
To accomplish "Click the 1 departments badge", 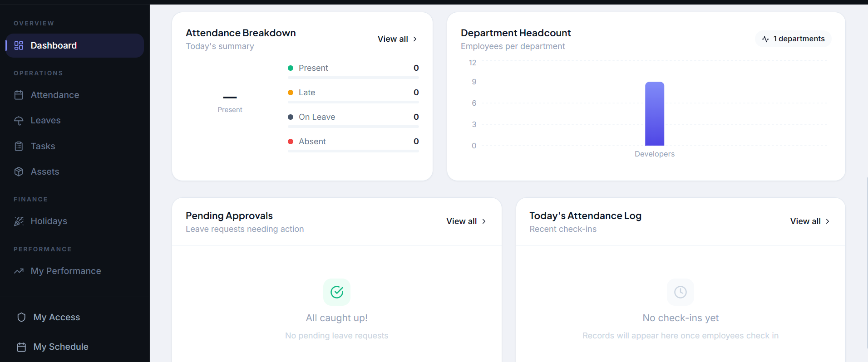I will point(794,39).
